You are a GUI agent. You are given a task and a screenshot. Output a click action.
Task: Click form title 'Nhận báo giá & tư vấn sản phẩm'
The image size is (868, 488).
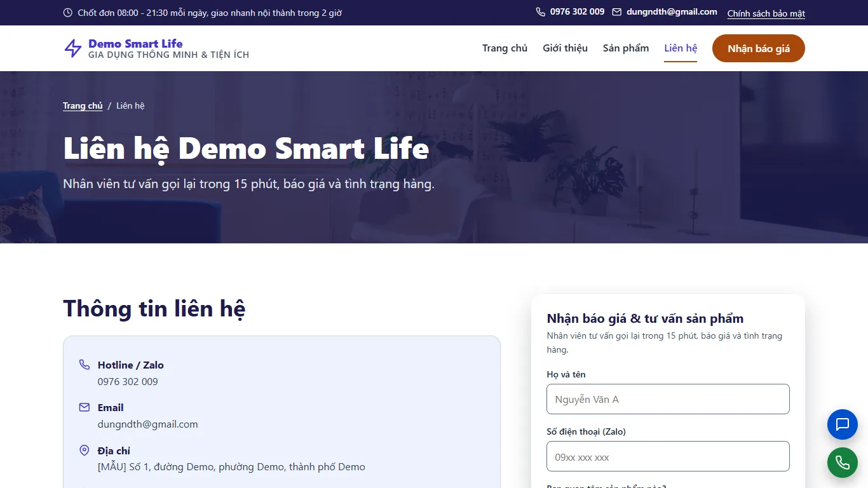645,318
